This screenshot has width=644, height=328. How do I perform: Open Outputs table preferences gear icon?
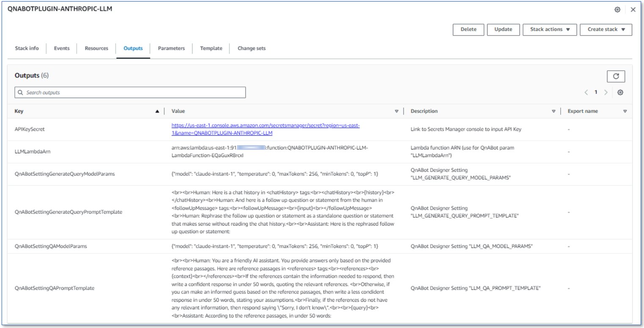click(620, 92)
